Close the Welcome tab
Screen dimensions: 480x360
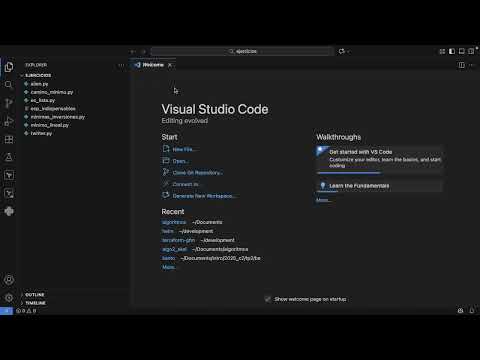click(x=170, y=65)
